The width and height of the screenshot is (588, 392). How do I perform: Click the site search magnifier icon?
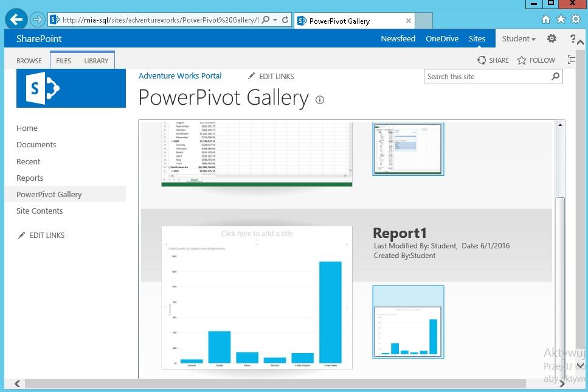pos(555,77)
